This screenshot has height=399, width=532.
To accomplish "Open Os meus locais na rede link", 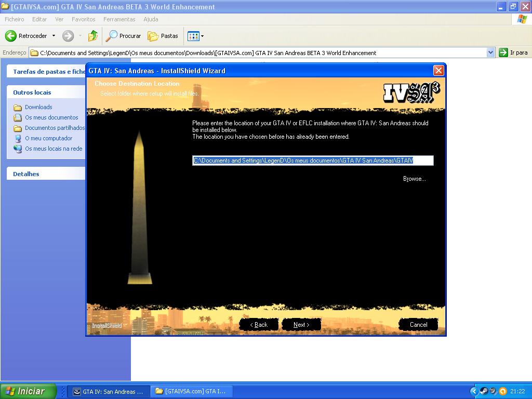I will tap(54, 149).
